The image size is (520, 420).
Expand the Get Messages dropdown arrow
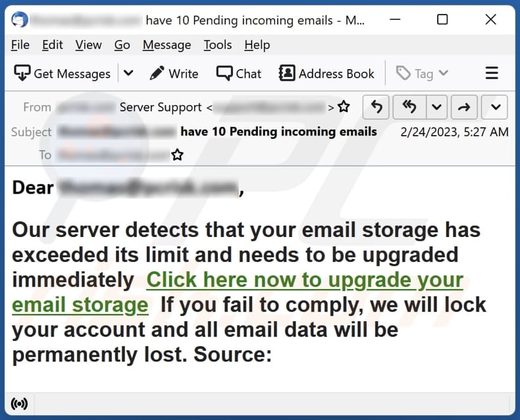128,73
